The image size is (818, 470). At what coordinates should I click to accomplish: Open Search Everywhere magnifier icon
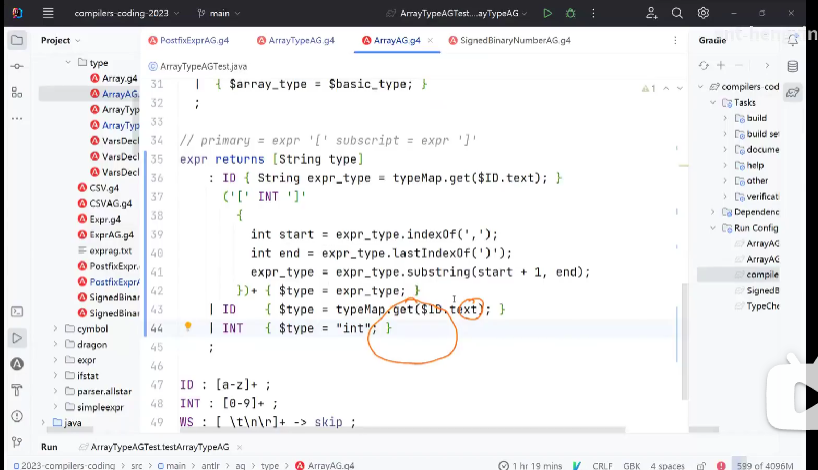677,13
